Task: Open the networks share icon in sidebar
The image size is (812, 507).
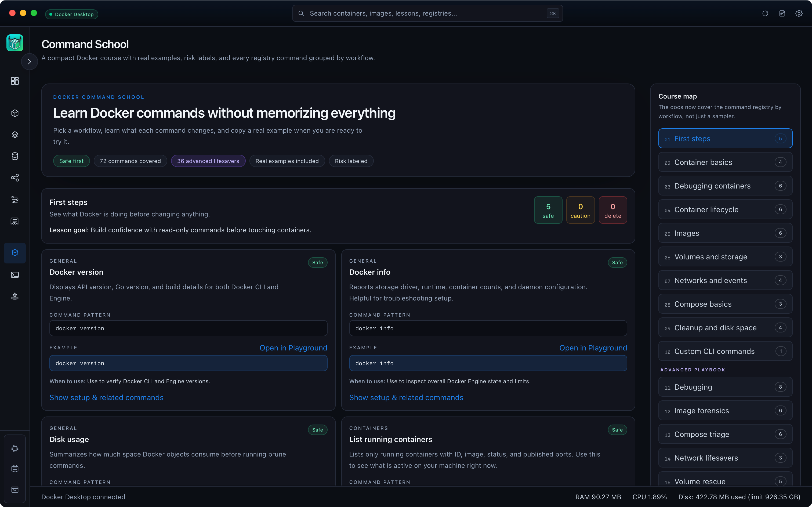Action: coord(15,178)
